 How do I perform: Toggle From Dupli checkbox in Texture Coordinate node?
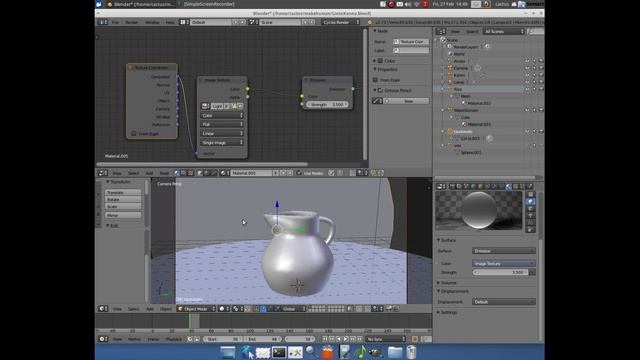point(133,133)
